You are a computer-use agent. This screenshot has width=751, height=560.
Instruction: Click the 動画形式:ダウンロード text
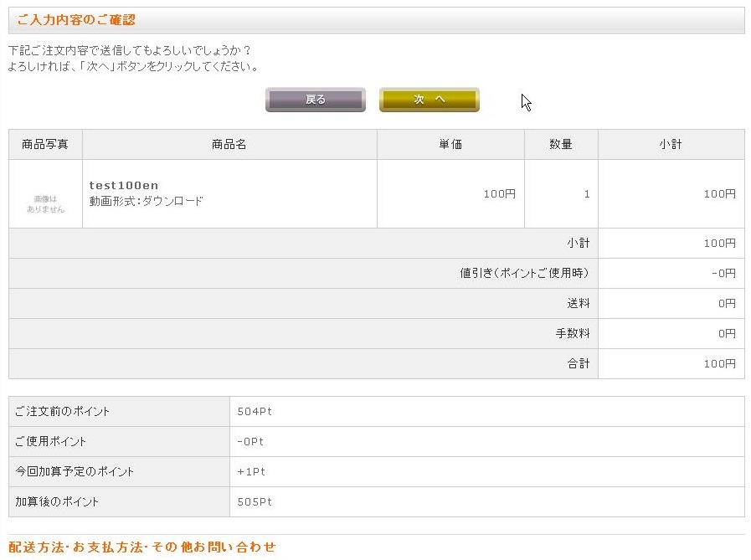point(146,201)
